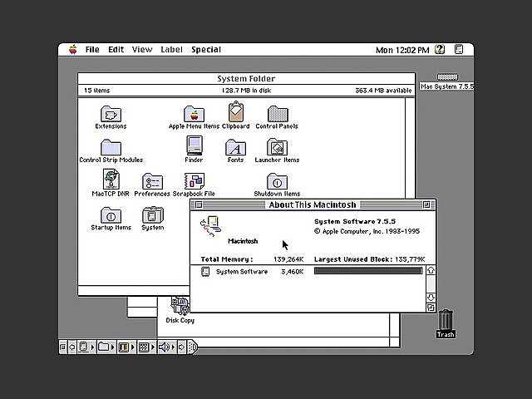The image size is (532, 399).
Task: Open the Label menu
Action: tap(171, 50)
